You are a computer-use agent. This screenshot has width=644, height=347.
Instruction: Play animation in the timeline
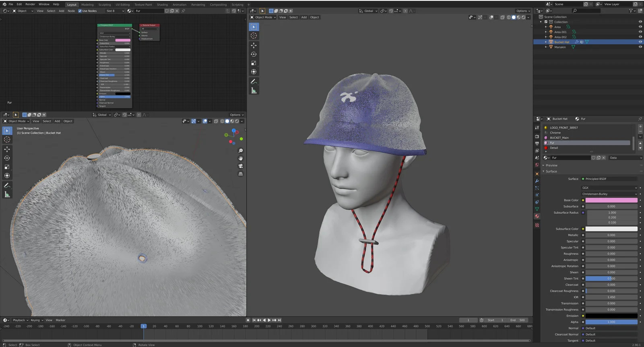tap(269, 320)
